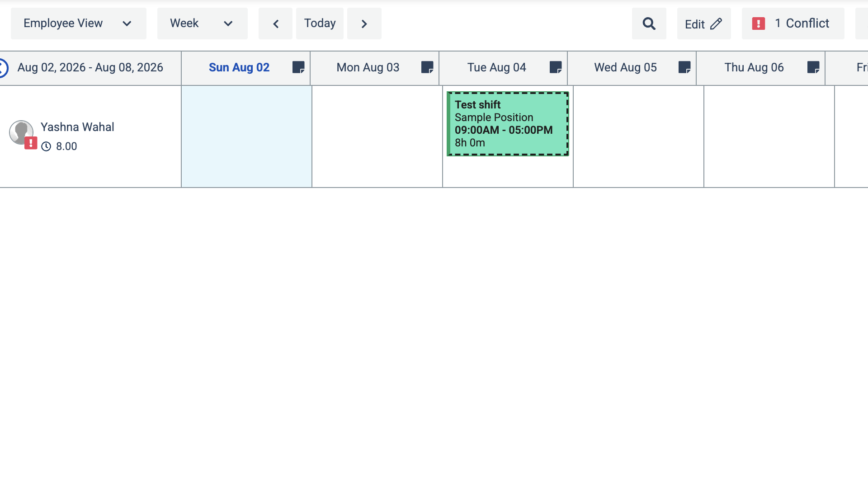The width and height of the screenshot is (868, 488).
Task: Click the circular arrow icon beside date range
Action: point(3,68)
